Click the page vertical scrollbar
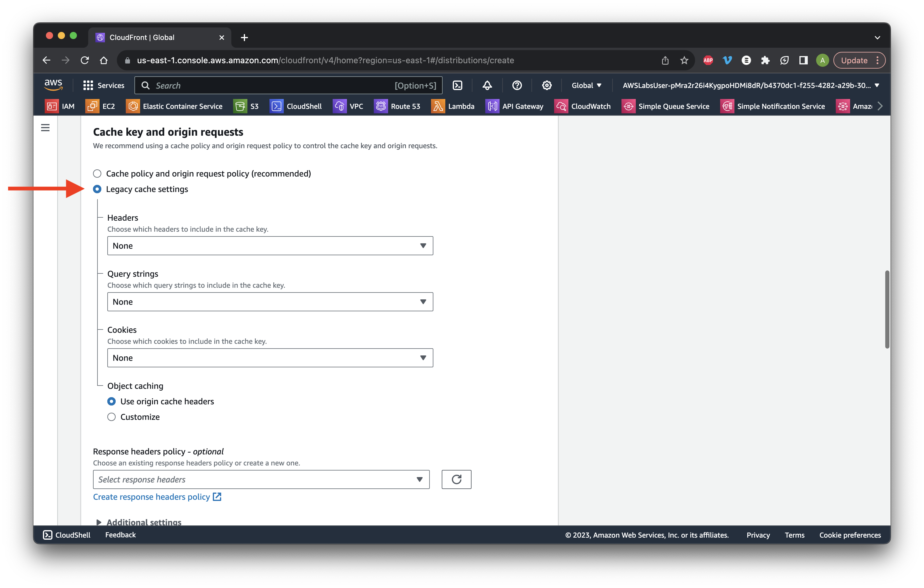 887,309
